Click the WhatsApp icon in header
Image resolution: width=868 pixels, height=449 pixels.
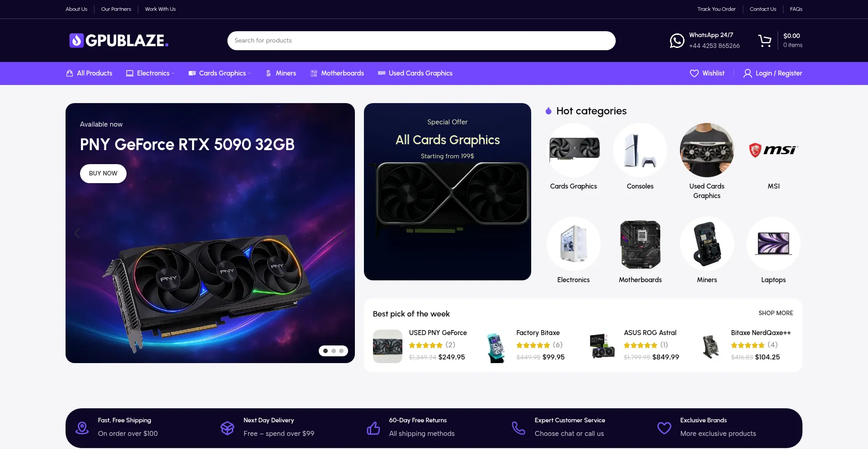click(x=677, y=41)
